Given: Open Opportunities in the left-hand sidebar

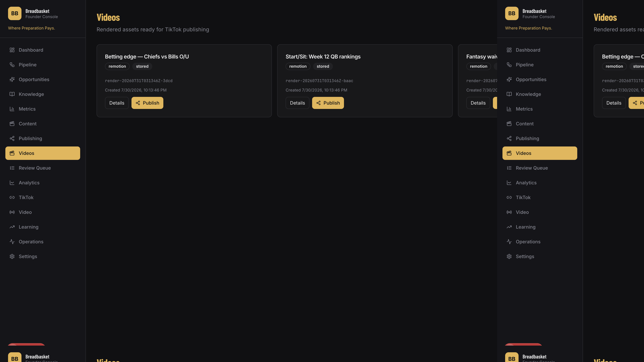Looking at the screenshot, I should pyautogui.click(x=43, y=79).
